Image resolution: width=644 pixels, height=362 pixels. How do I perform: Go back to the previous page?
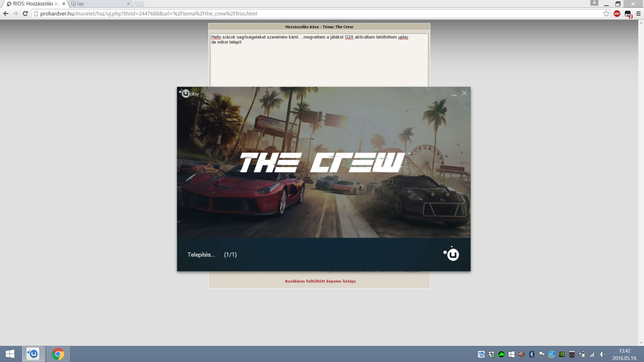coord(6,14)
